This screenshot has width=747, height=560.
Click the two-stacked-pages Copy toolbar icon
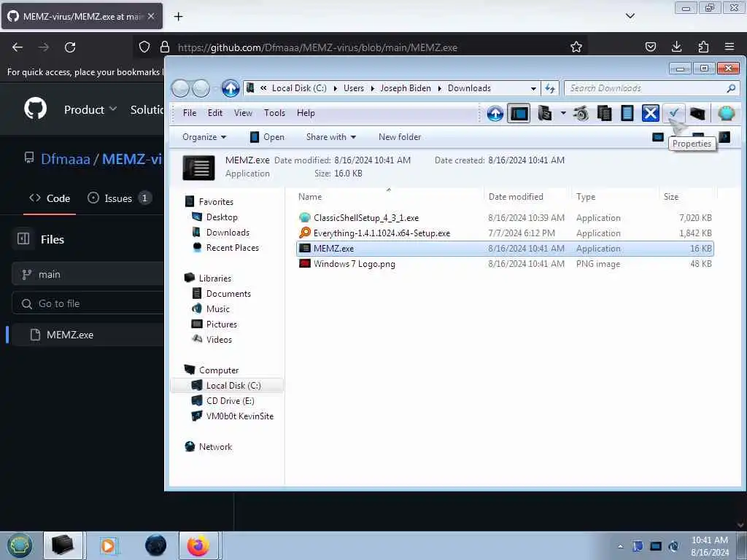click(604, 113)
